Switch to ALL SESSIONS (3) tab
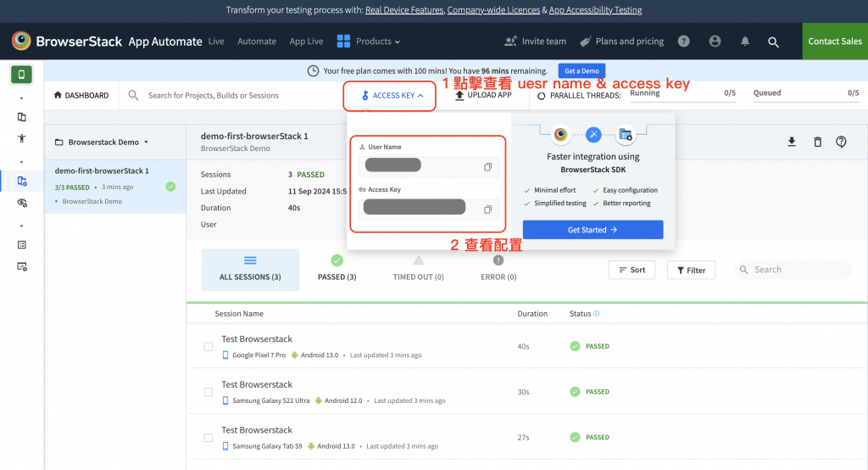The image size is (868, 470). click(x=250, y=270)
